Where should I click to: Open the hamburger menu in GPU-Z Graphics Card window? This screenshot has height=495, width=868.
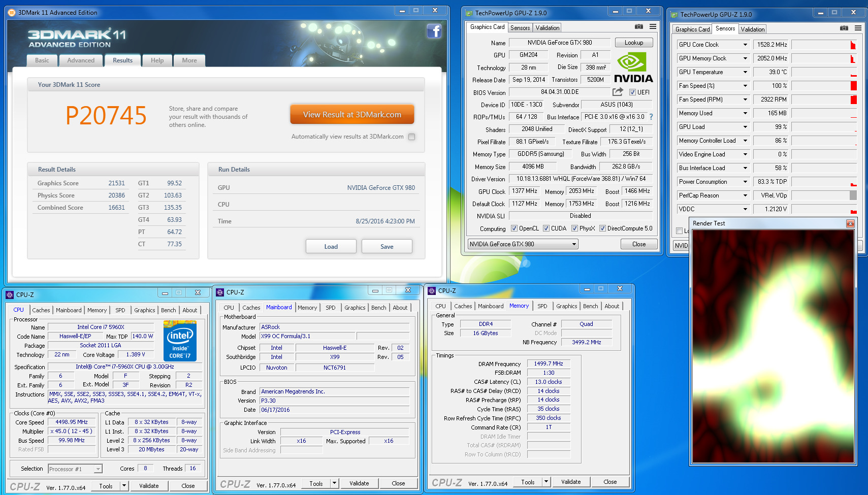[653, 27]
